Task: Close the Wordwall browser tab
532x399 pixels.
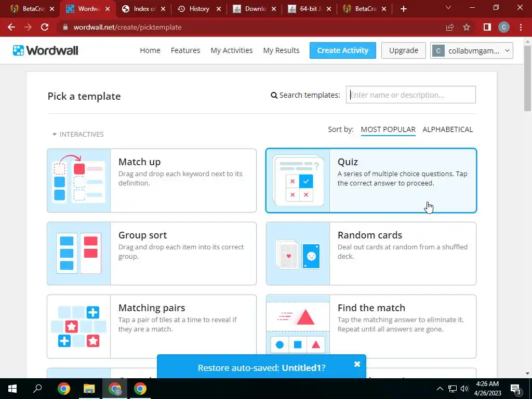Action: (108, 9)
